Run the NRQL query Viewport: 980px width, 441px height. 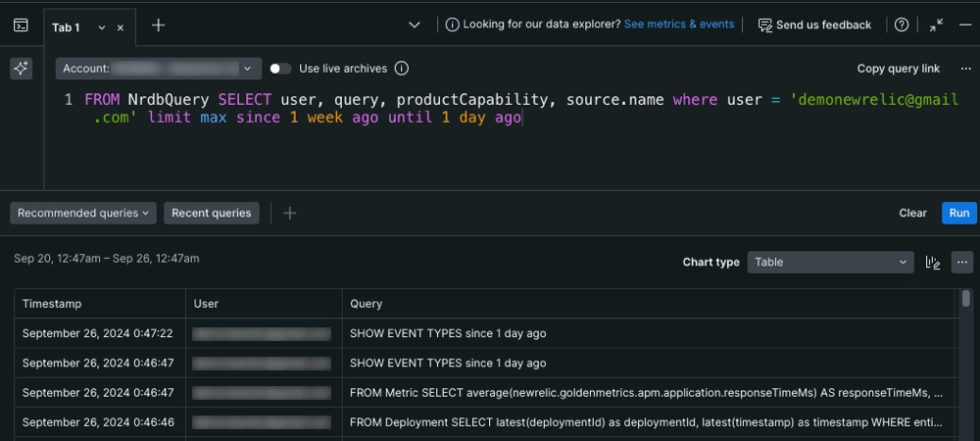958,213
